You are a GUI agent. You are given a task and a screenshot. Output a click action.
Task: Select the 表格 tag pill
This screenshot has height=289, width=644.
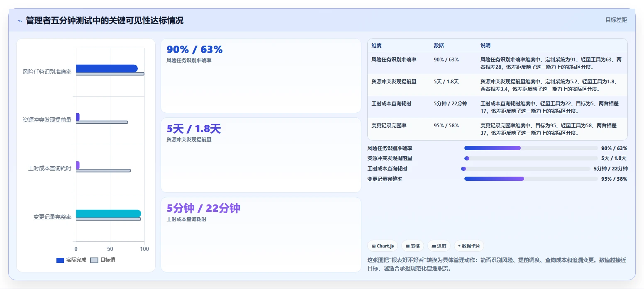[412, 246]
